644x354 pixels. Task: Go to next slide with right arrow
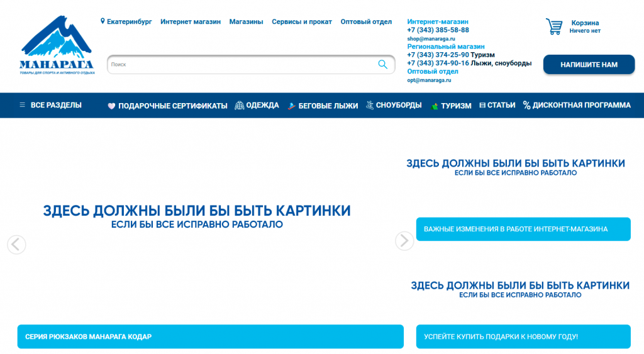(404, 241)
